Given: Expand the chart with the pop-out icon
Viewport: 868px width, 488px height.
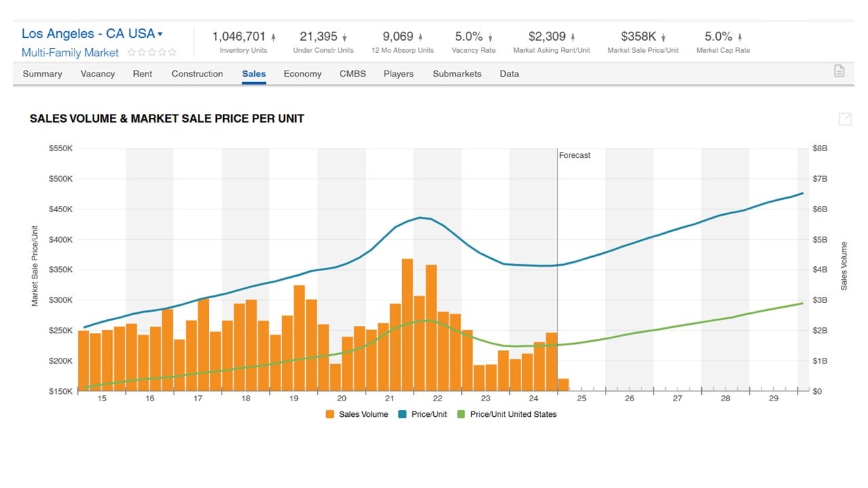Looking at the screenshot, I should (x=845, y=119).
